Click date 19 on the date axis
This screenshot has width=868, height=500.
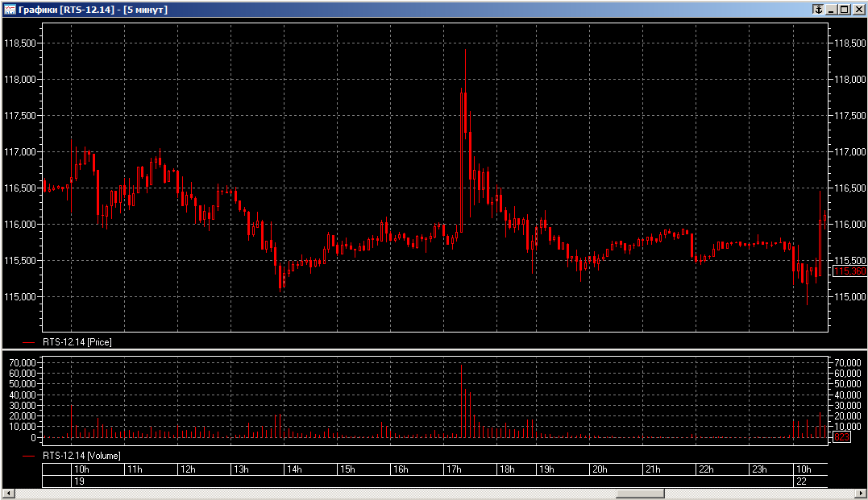coord(79,481)
